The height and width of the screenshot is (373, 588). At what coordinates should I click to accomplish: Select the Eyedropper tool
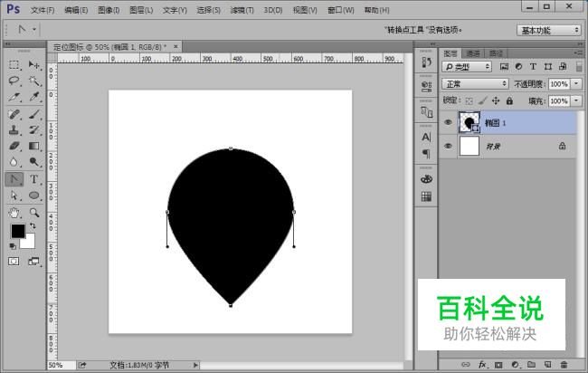tap(34, 97)
